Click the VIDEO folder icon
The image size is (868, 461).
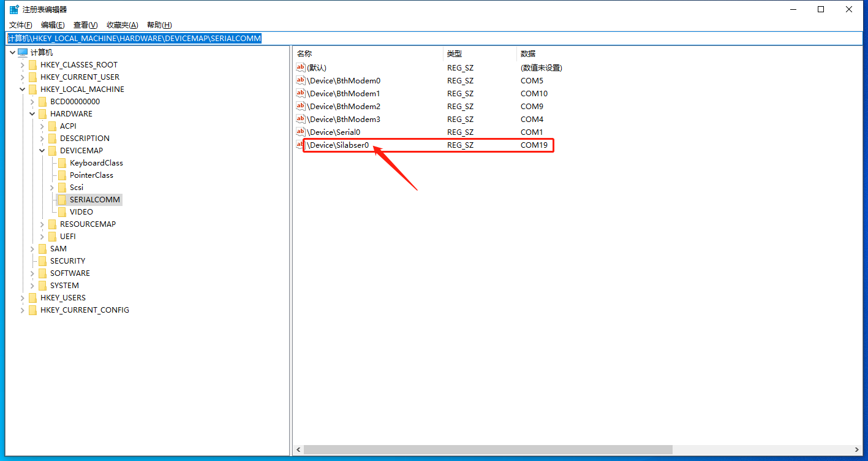point(62,212)
